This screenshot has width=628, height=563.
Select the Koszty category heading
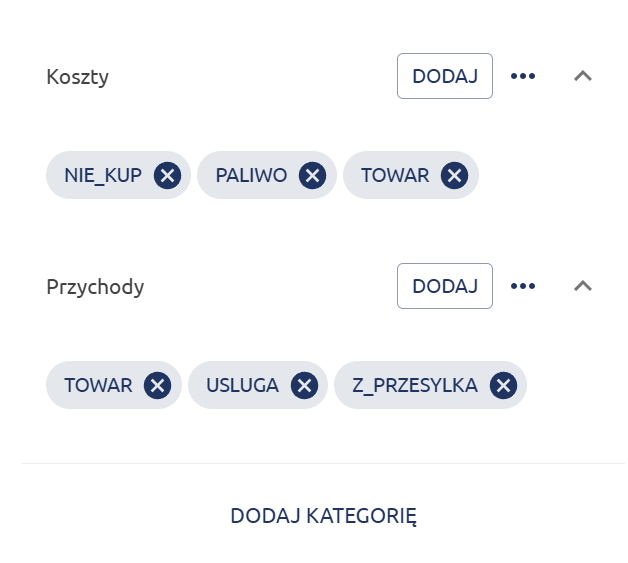pos(78,77)
